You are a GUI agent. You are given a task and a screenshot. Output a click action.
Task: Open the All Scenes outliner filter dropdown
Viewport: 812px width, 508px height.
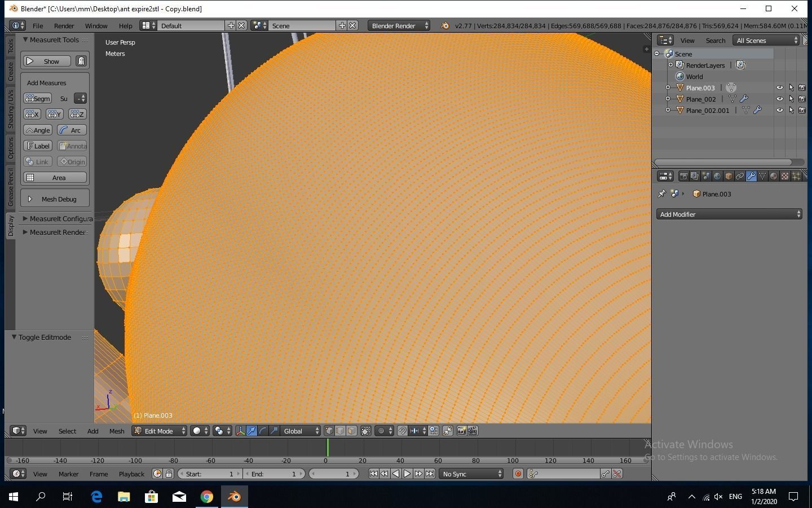pyautogui.click(x=767, y=41)
